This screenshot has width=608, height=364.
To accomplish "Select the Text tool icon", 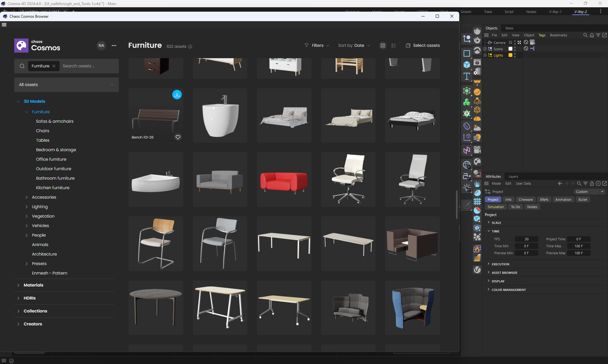I will [x=466, y=76].
